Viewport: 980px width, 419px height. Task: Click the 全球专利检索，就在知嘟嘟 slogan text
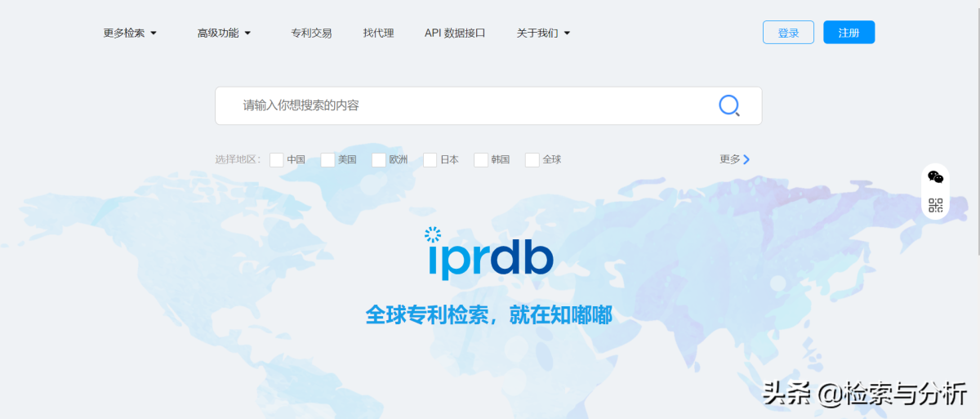pyautogui.click(x=488, y=315)
